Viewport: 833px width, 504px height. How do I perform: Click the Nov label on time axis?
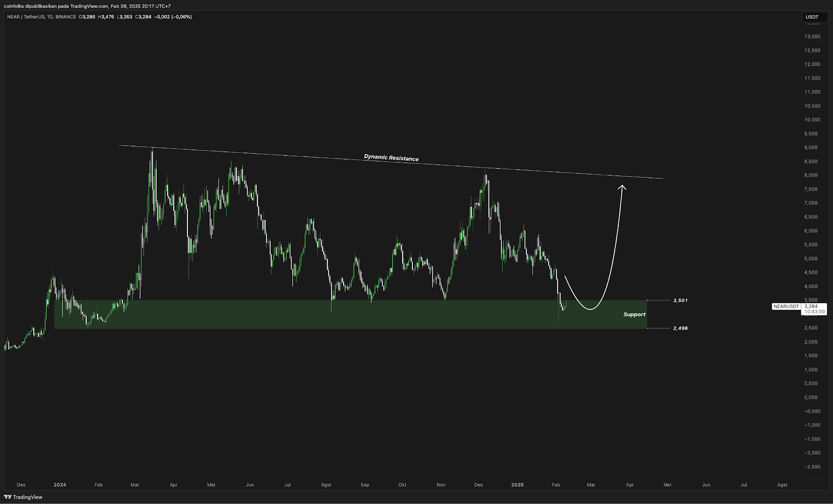[441, 485]
